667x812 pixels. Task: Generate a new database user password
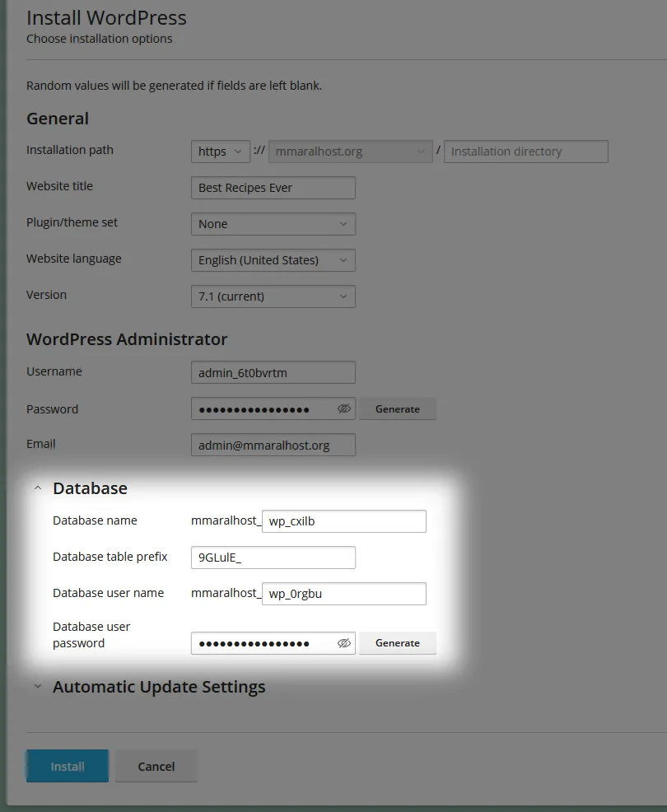398,642
